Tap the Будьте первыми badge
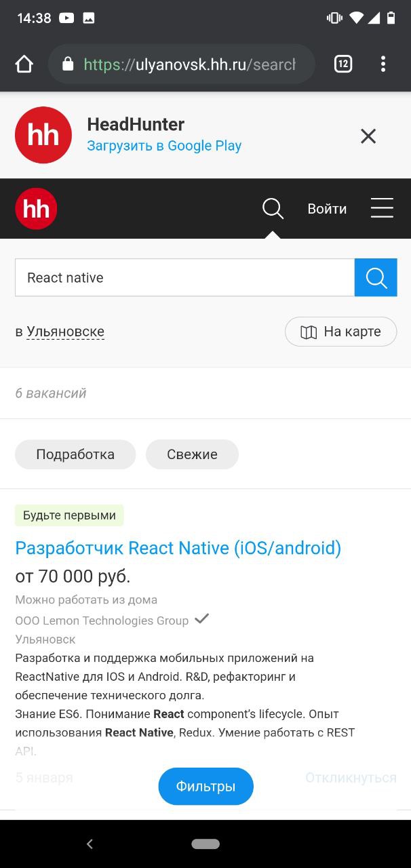Viewport: 411px width, 868px height. (x=69, y=515)
